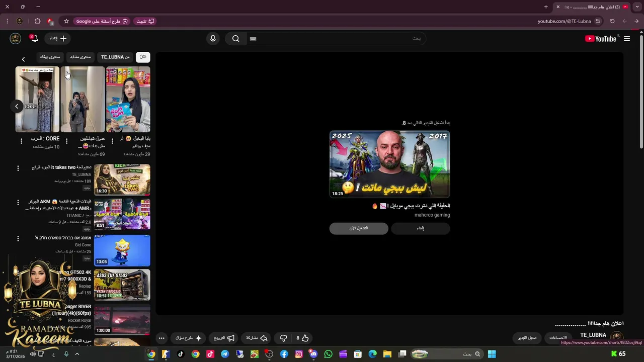Open options for the AKM gold skins video
The height and width of the screenshot is (362, 644).
point(18,202)
